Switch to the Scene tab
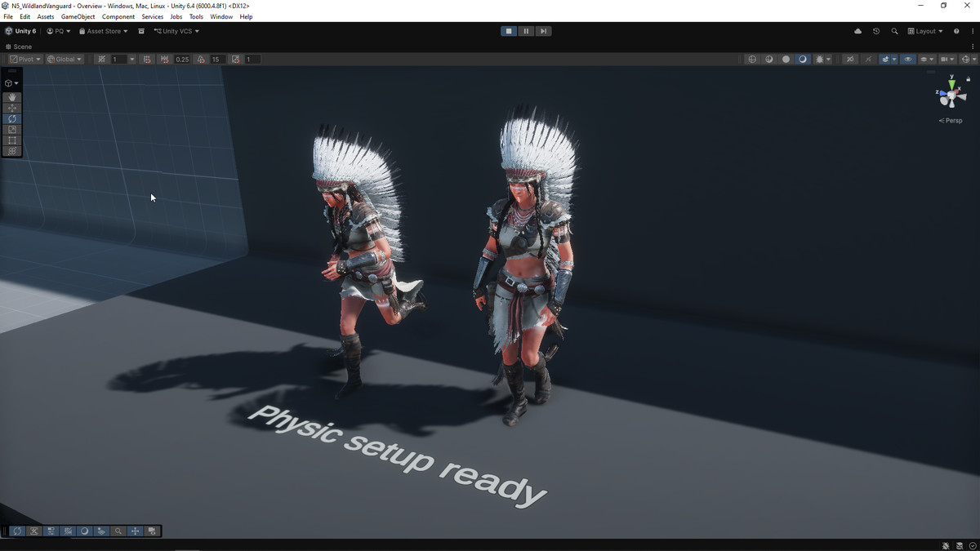 tap(19, 47)
